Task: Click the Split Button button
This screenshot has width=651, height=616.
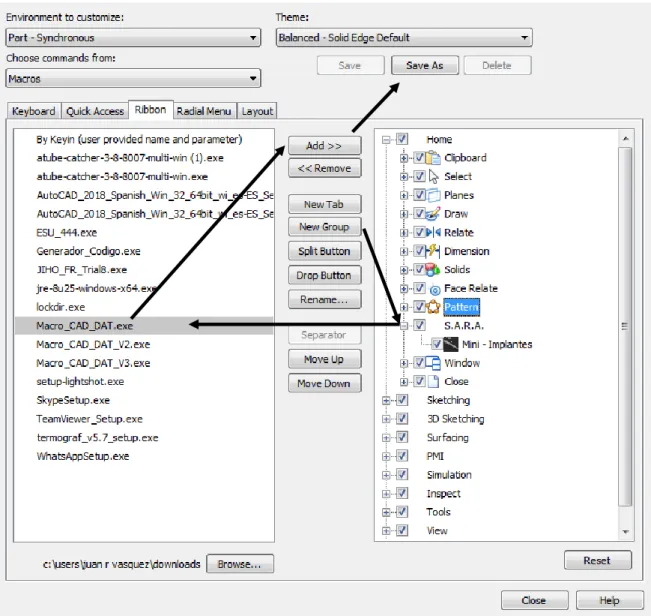Action: click(324, 251)
